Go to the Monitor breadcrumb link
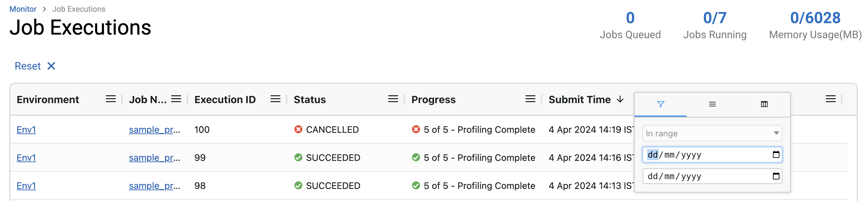The image size is (868, 201). 23,9
